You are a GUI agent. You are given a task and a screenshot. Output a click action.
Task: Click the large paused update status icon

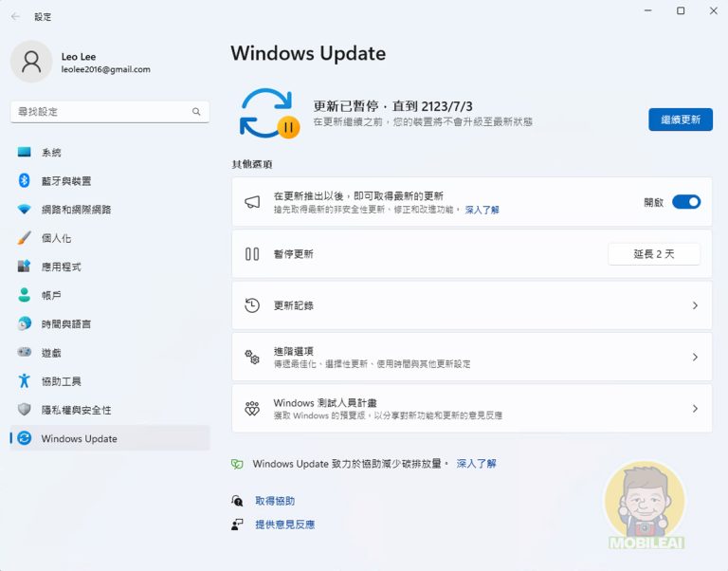tap(269, 114)
